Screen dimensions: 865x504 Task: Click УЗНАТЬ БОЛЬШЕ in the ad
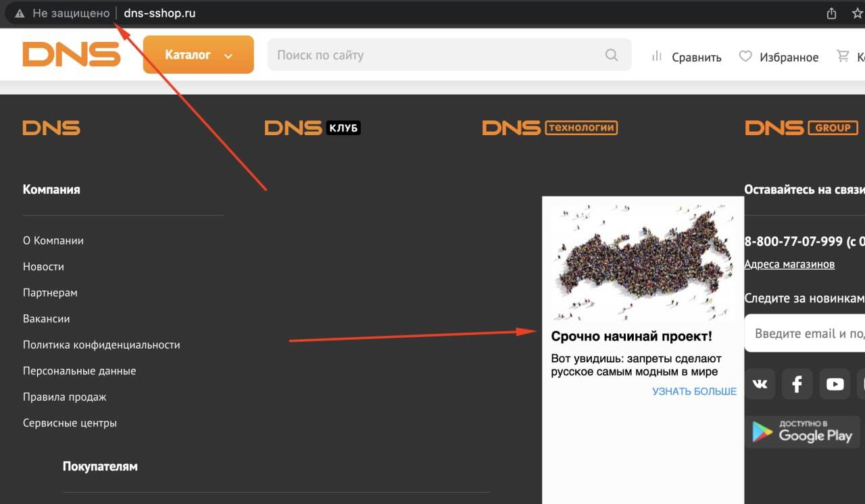pyautogui.click(x=693, y=391)
